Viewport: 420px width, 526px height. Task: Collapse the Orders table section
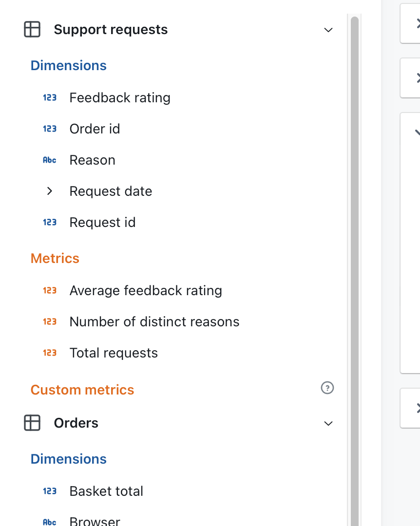(x=328, y=423)
